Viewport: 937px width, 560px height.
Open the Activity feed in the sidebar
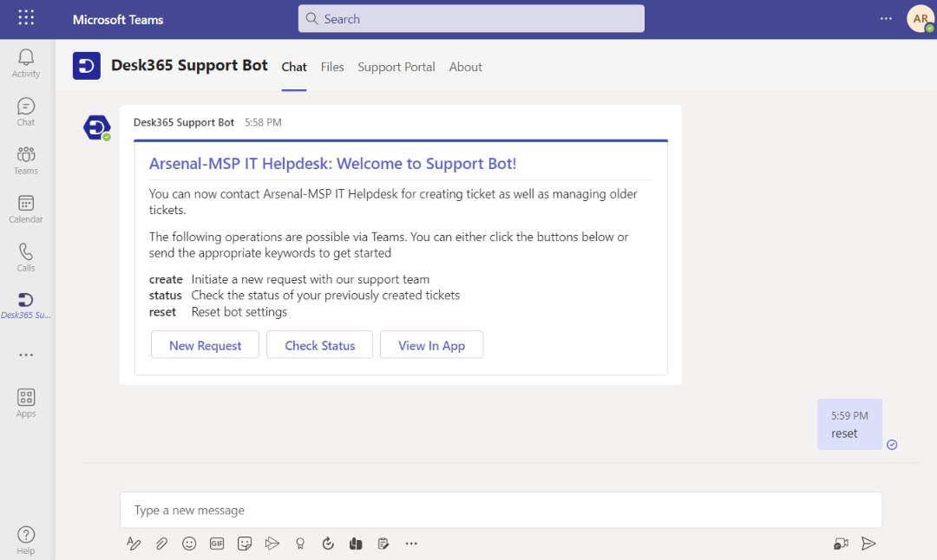click(25, 62)
